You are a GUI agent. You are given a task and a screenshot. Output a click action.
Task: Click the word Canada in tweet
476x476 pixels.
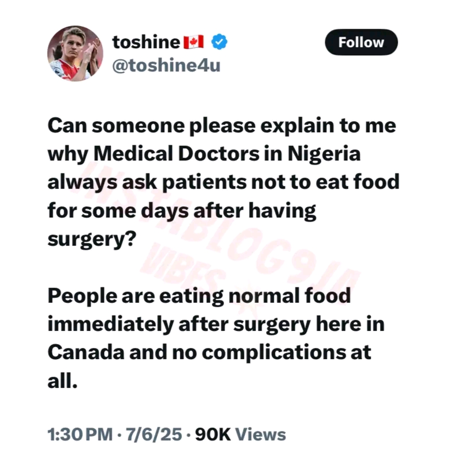(x=86, y=352)
